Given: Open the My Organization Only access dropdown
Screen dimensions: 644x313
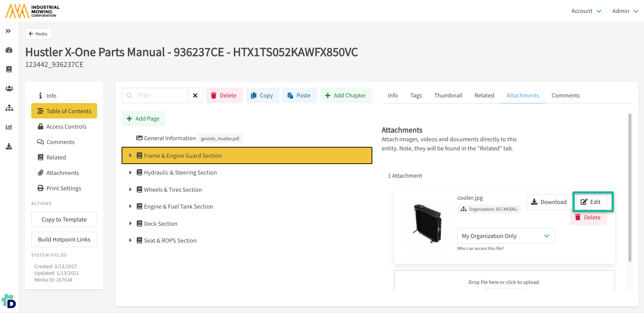Looking at the screenshot, I should pyautogui.click(x=506, y=236).
